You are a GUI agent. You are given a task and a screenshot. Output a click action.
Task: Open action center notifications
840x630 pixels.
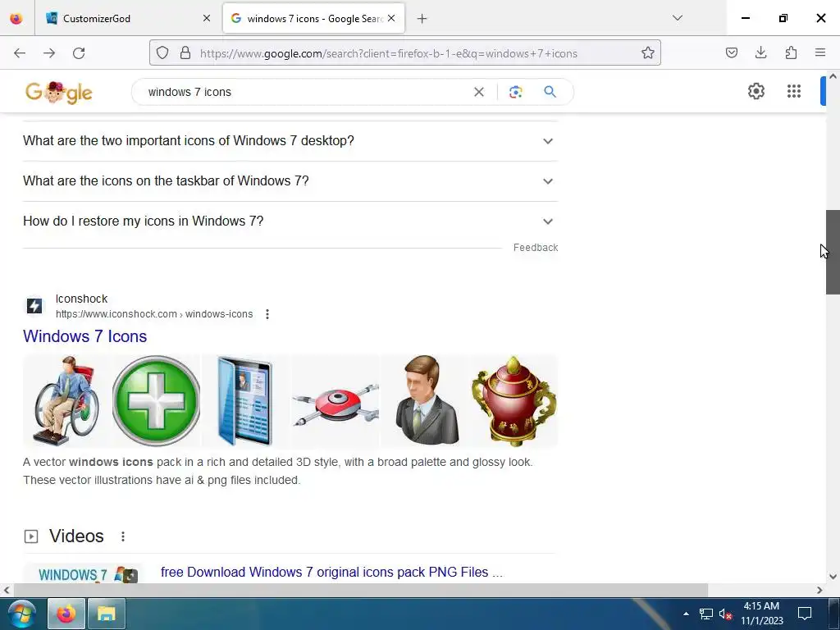[x=805, y=614]
